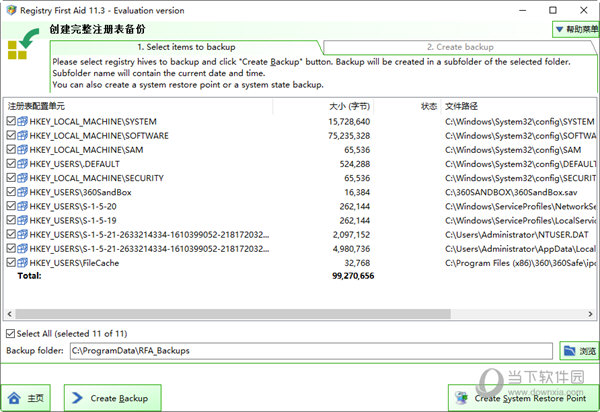Click the size value 75,235,328
600x412 pixels.
349,136
